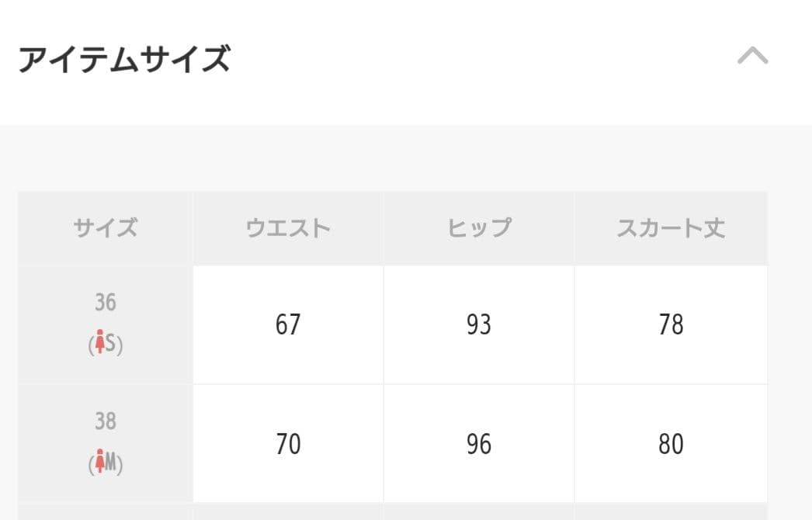Click the size 38 row label
Screen dimensions: 812x520
coord(106,444)
